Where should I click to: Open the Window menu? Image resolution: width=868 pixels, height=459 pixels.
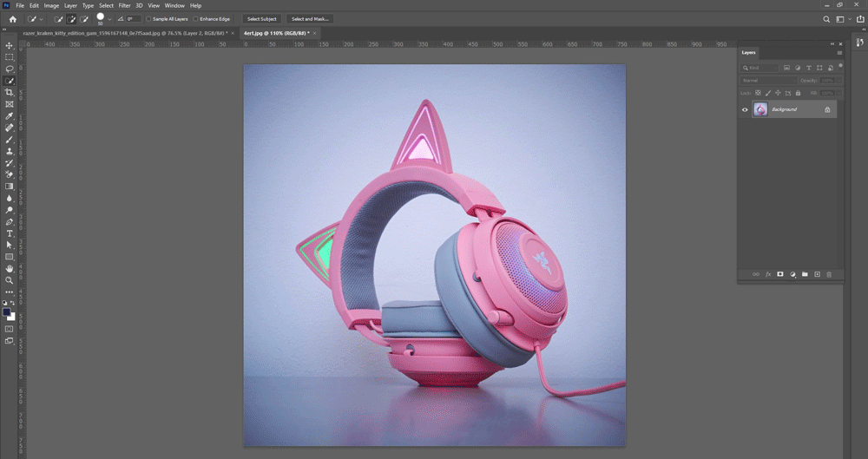tap(174, 5)
